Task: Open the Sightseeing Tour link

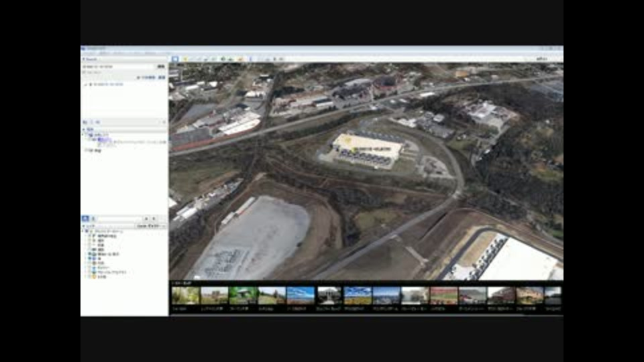Action: pos(105,139)
